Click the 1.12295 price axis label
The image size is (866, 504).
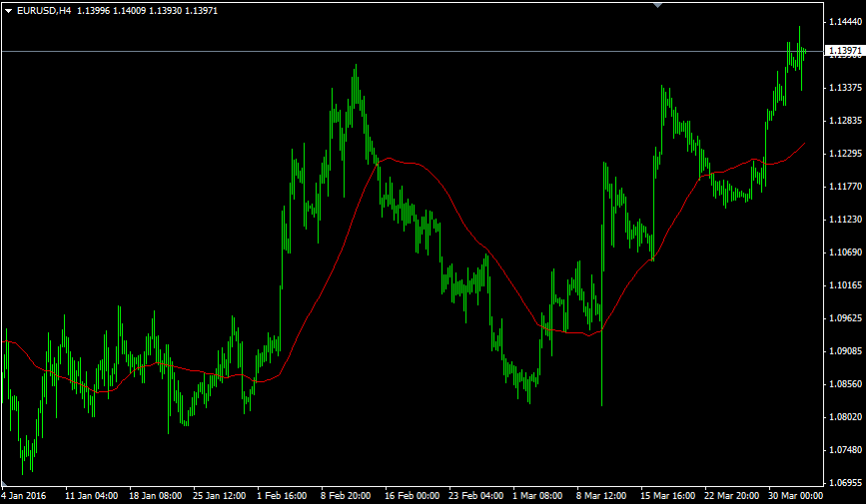(x=845, y=154)
